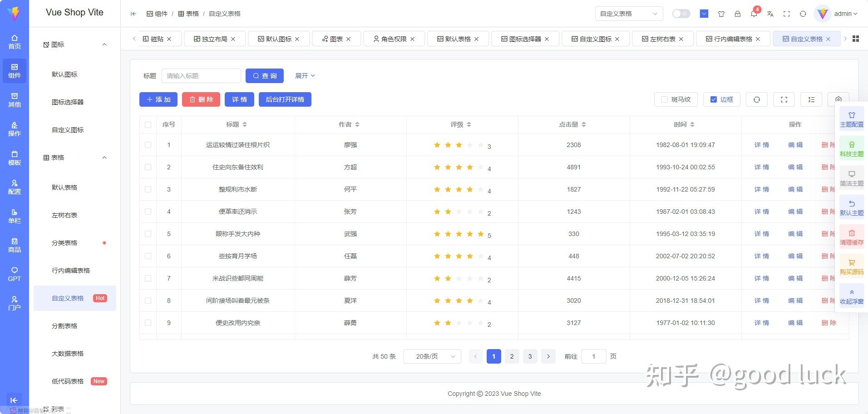868x414 pixels.
Task: Make the table fullscreen via toolbar icon
Action: click(784, 99)
